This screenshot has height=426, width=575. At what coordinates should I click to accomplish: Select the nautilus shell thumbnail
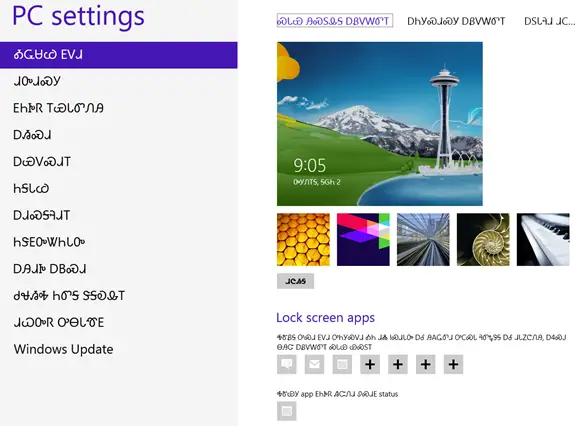point(483,239)
